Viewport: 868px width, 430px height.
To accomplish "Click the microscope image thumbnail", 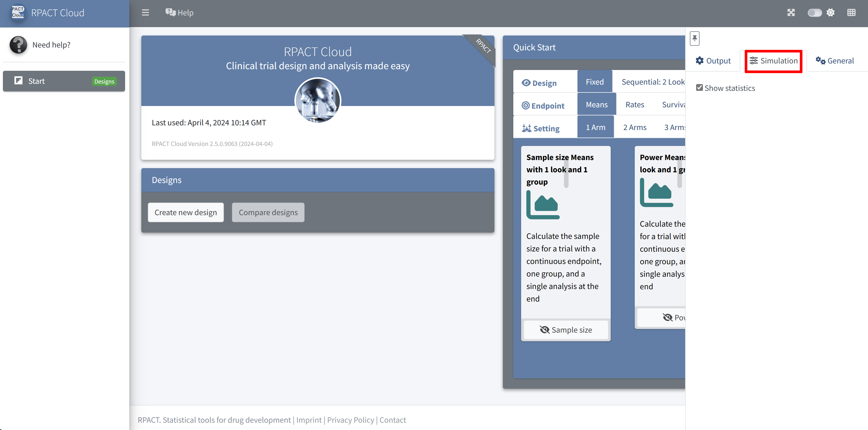I will coord(317,100).
